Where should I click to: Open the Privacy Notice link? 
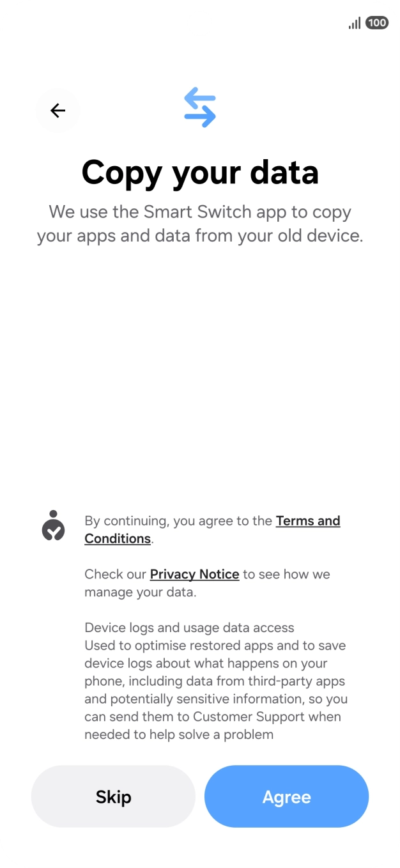[x=194, y=574]
